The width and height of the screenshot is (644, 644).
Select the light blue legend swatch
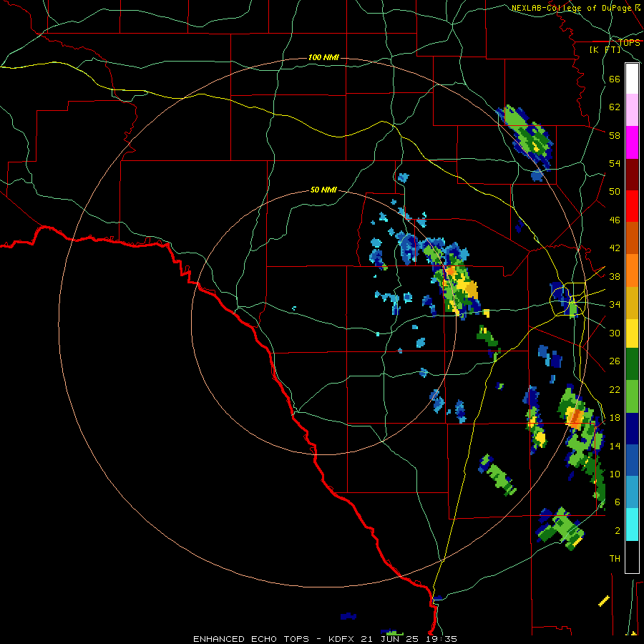tap(632, 492)
